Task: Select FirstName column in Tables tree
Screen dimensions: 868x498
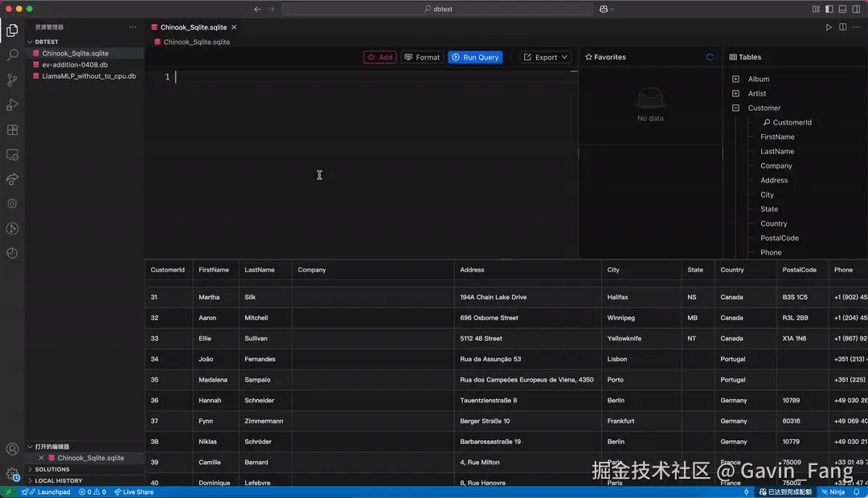Action: pyautogui.click(x=777, y=137)
